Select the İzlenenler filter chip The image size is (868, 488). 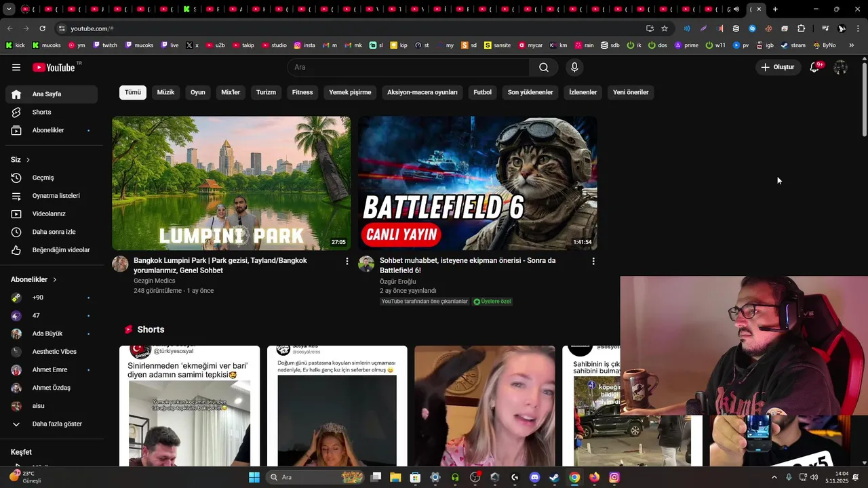coord(583,92)
